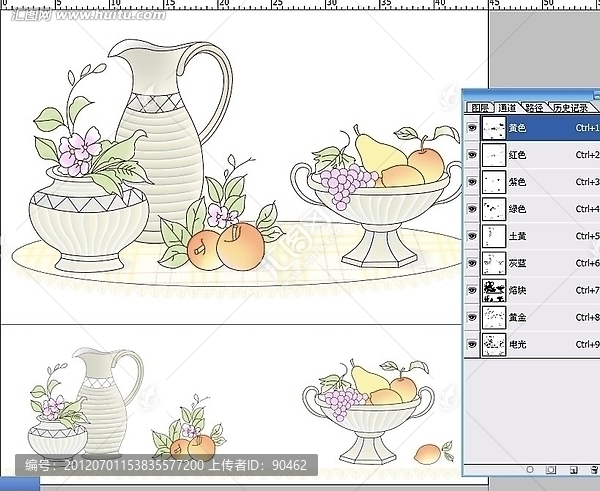
Task: Hide the 绿色 channel
Action: point(472,209)
